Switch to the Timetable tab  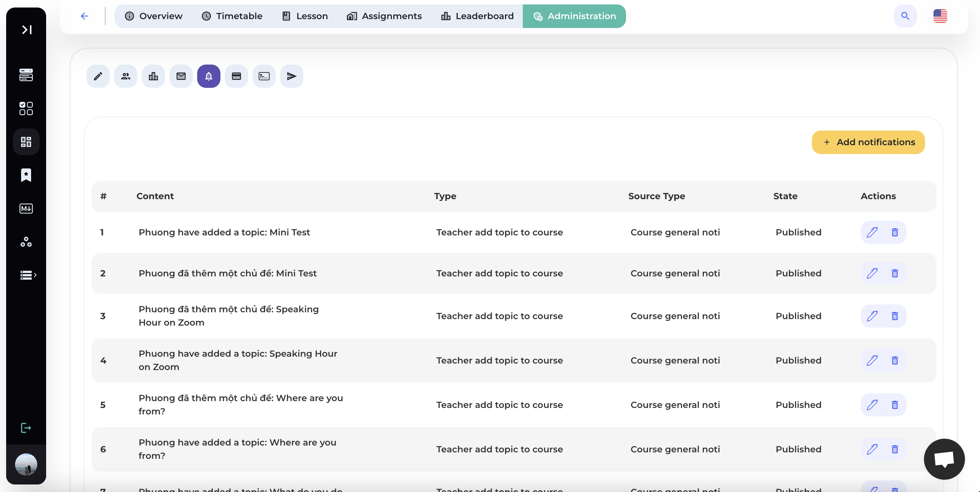232,16
